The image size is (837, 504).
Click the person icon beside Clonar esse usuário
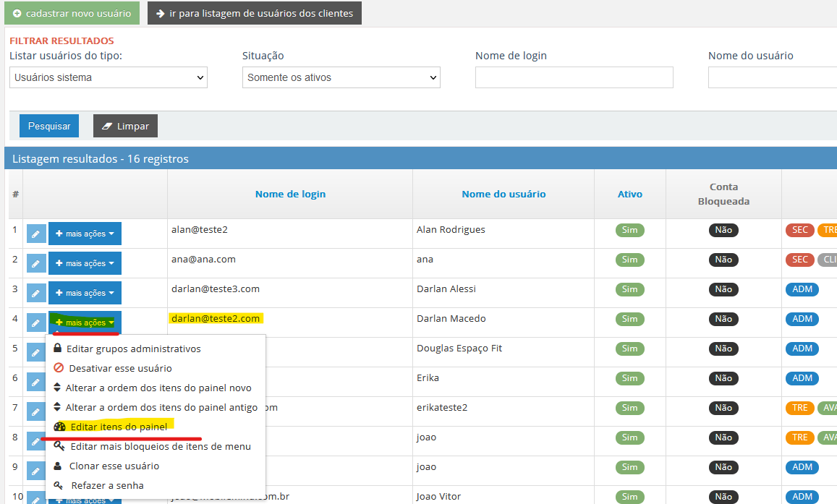click(x=59, y=466)
